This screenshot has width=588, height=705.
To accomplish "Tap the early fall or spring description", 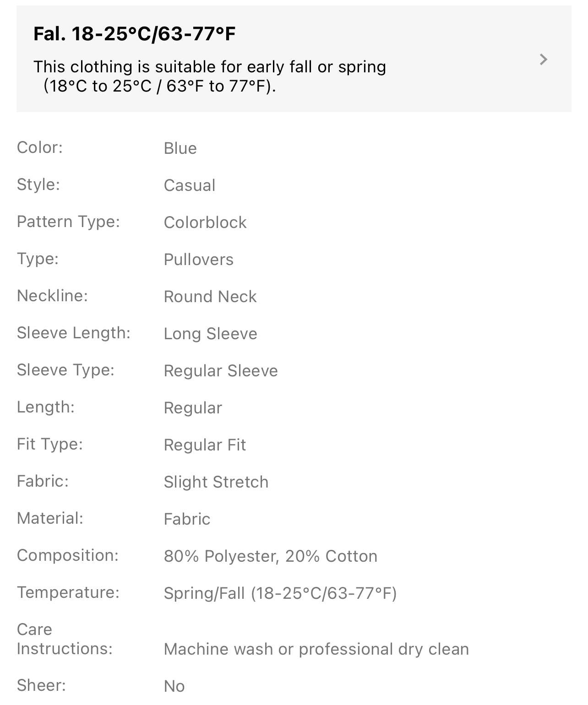I will (x=209, y=76).
